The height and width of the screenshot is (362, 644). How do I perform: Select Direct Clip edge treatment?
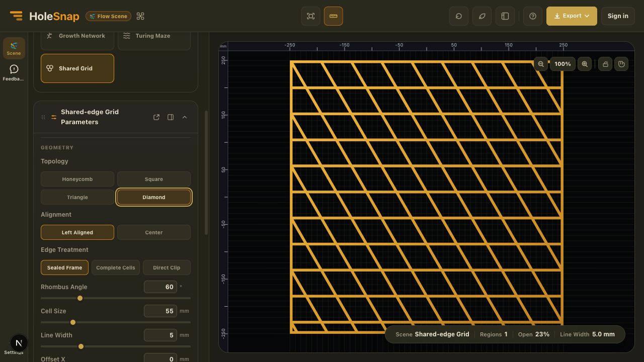[x=167, y=267]
